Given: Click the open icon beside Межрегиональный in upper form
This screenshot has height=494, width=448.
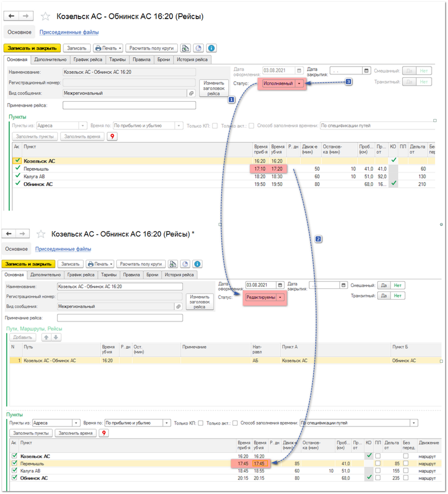Looking at the screenshot, I should click(x=191, y=93).
